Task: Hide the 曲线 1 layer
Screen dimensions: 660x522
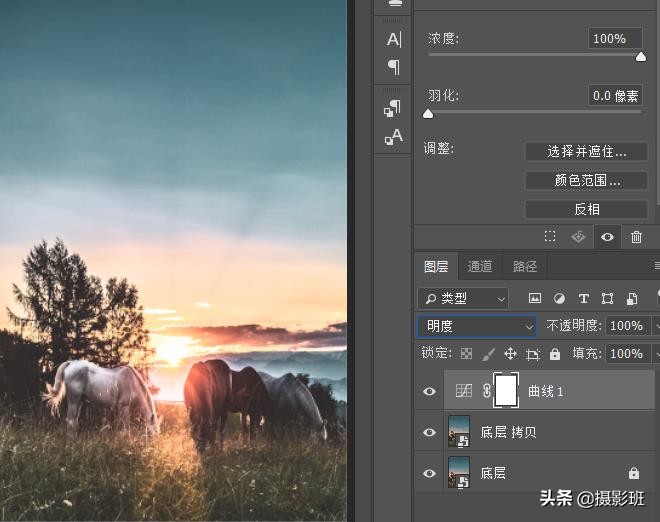Action: coord(429,392)
